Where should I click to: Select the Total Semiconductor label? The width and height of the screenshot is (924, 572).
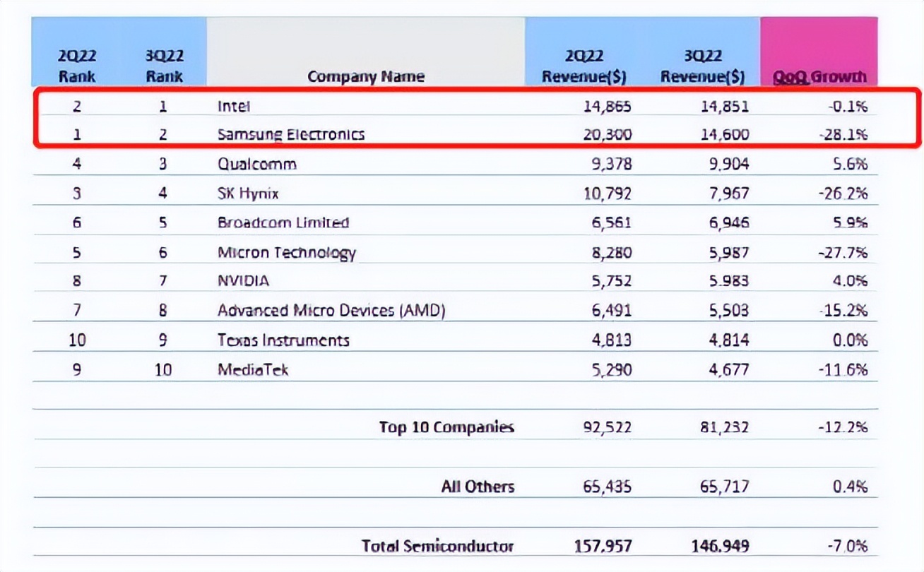tap(438, 546)
